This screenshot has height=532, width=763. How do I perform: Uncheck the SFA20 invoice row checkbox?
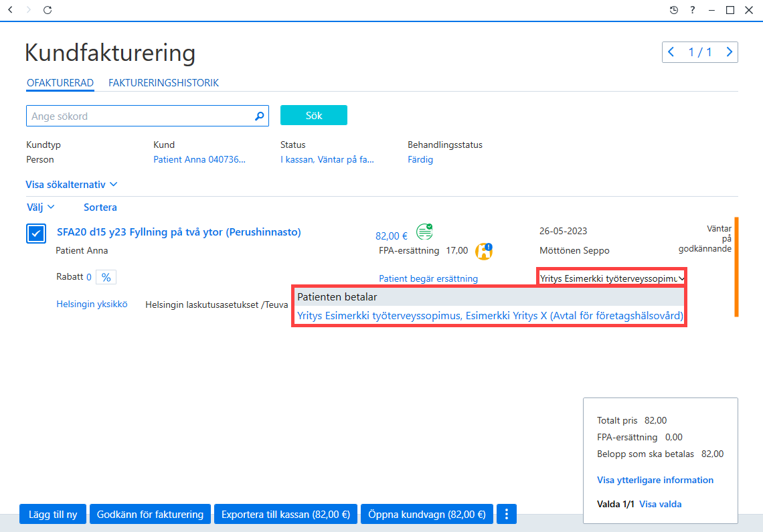tap(36, 234)
